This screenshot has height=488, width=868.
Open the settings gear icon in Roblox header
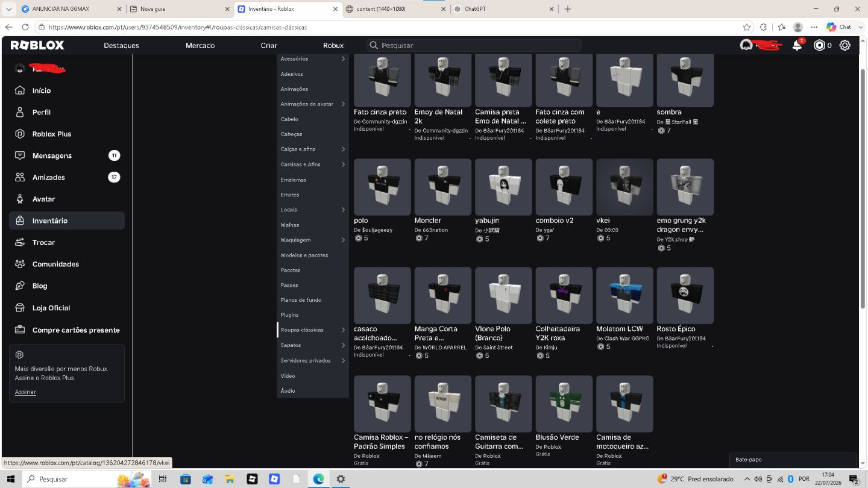click(x=845, y=45)
